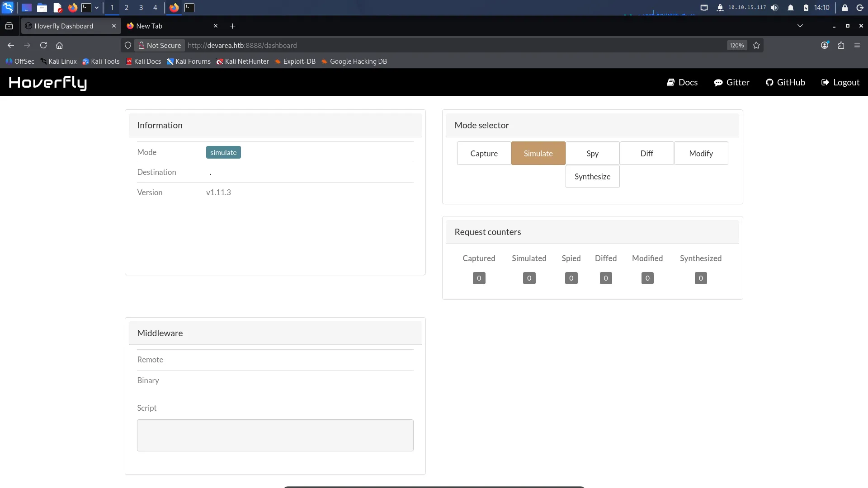This screenshot has height=488, width=868.
Task: Open the Exploit-DB bookmark
Action: [x=295, y=61]
